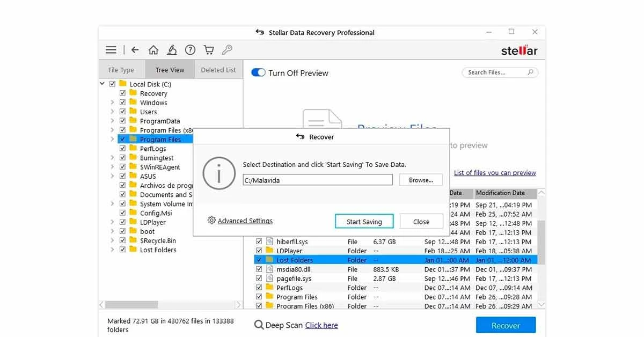
Task: Toggle Turn Off Preview
Action: 258,72
